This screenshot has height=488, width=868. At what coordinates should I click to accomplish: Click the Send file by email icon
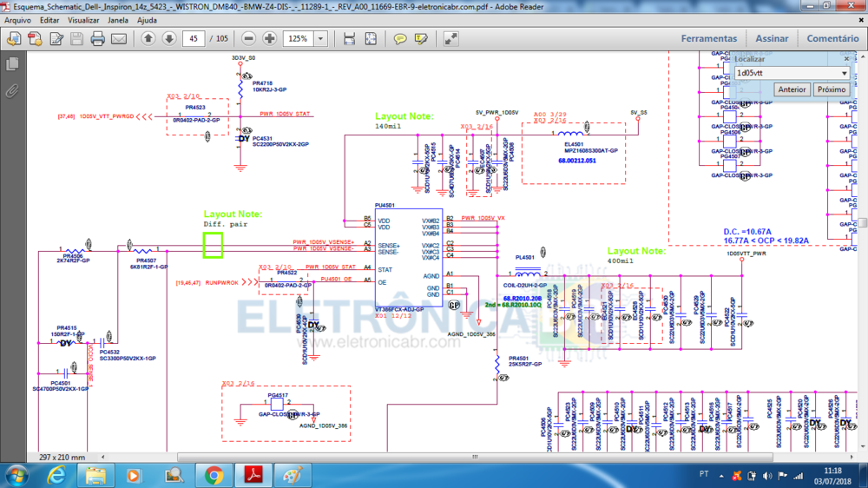point(119,39)
